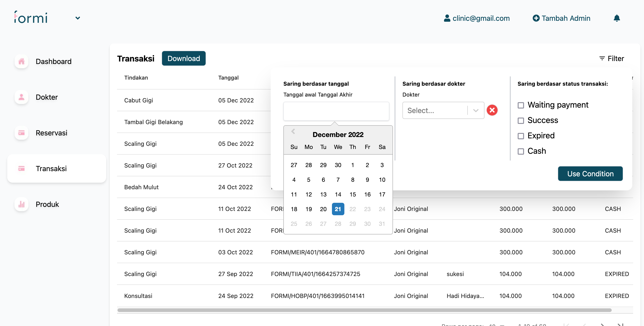Check the Waiting payment checkbox
This screenshot has width=644, height=326.
coord(520,105)
